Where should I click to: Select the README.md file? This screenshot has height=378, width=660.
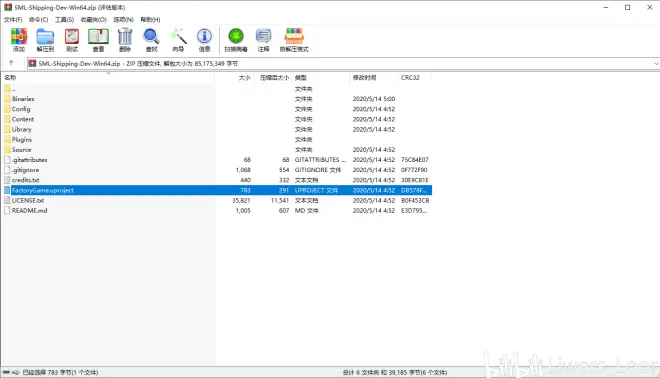(x=217, y=210)
